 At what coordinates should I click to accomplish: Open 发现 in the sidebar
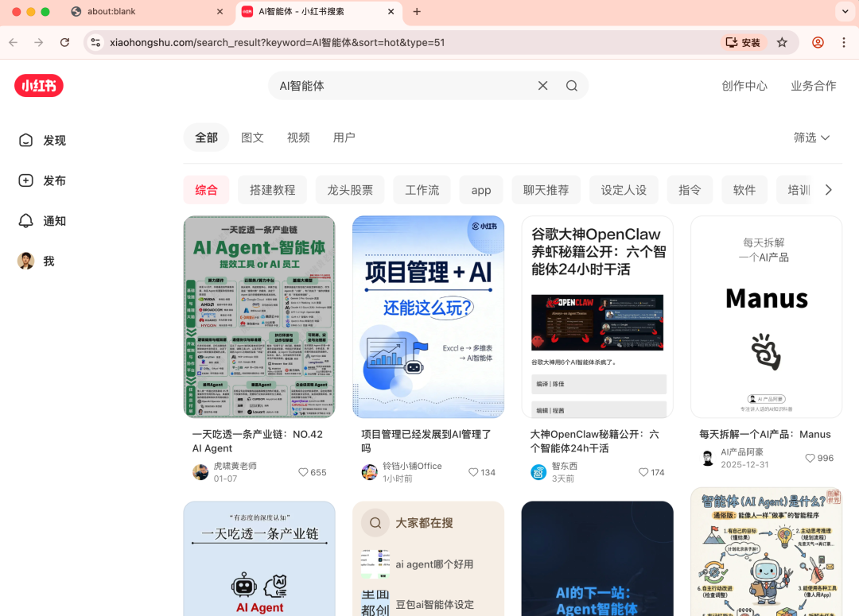coord(43,141)
